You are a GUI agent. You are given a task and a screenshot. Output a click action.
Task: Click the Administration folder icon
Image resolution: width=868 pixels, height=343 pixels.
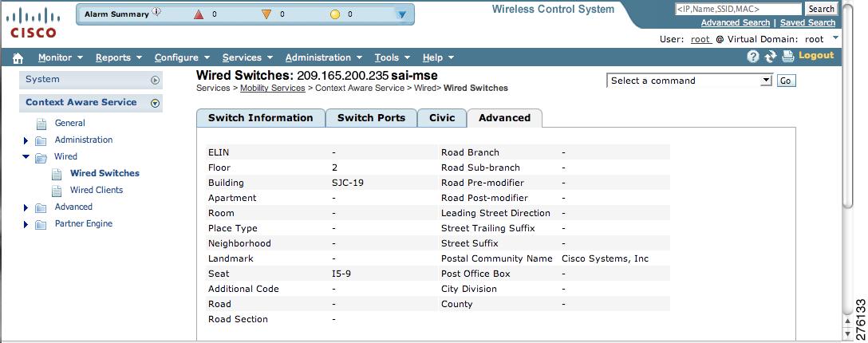[x=41, y=140]
